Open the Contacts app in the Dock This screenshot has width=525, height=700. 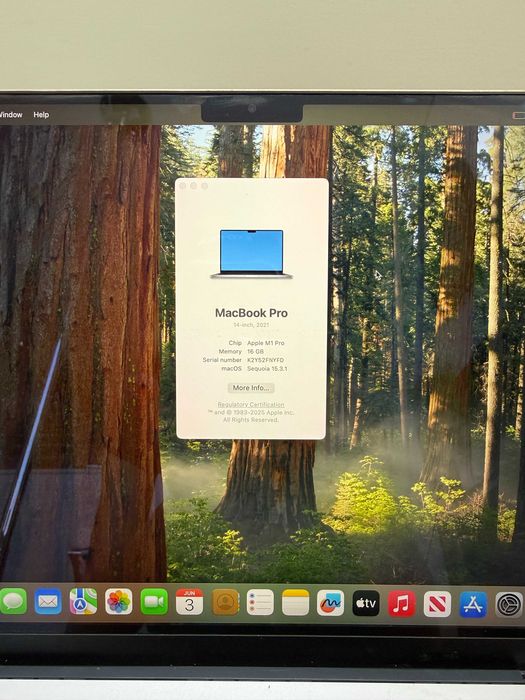pyautogui.click(x=225, y=602)
